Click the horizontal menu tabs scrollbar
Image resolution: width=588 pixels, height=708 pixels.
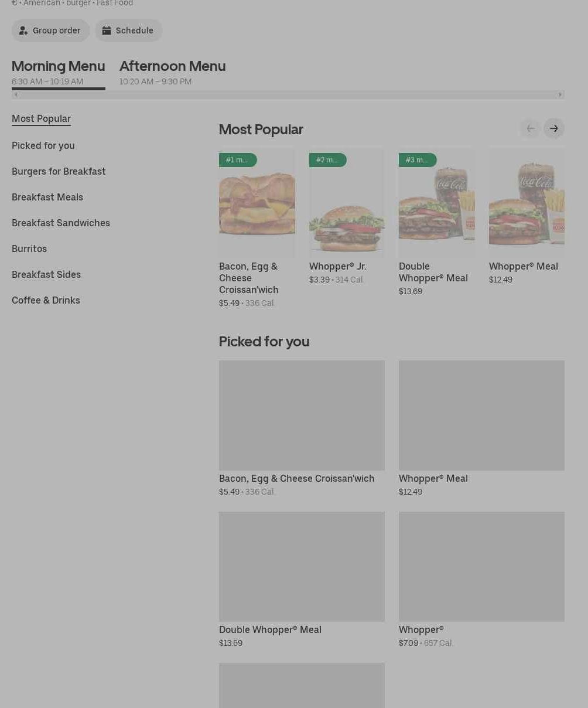click(288, 94)
